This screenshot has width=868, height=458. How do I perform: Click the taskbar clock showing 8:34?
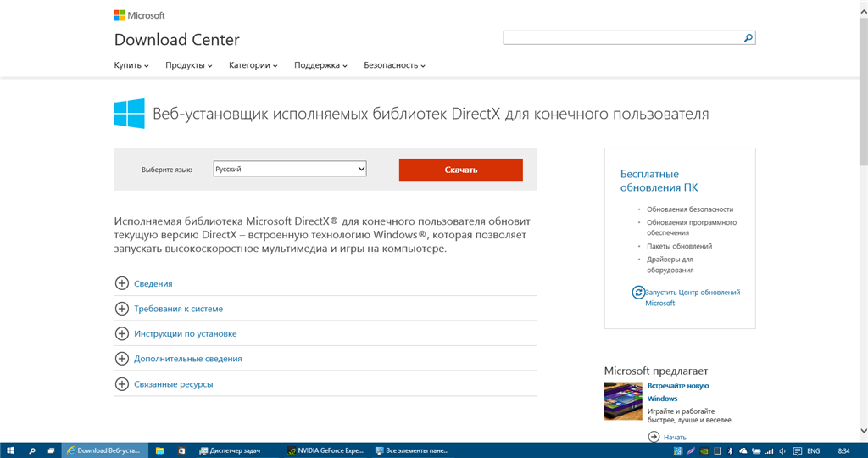click(843, 451)
